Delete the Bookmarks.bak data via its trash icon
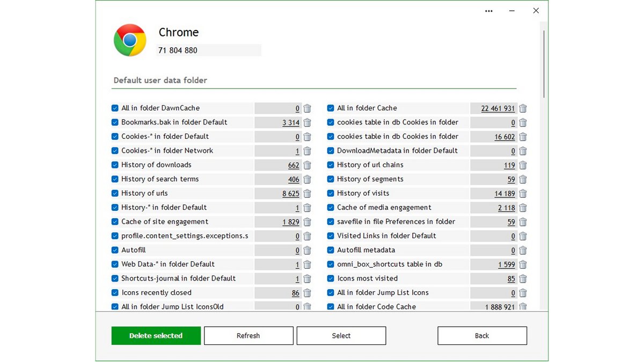 click(x=306, y=122)
